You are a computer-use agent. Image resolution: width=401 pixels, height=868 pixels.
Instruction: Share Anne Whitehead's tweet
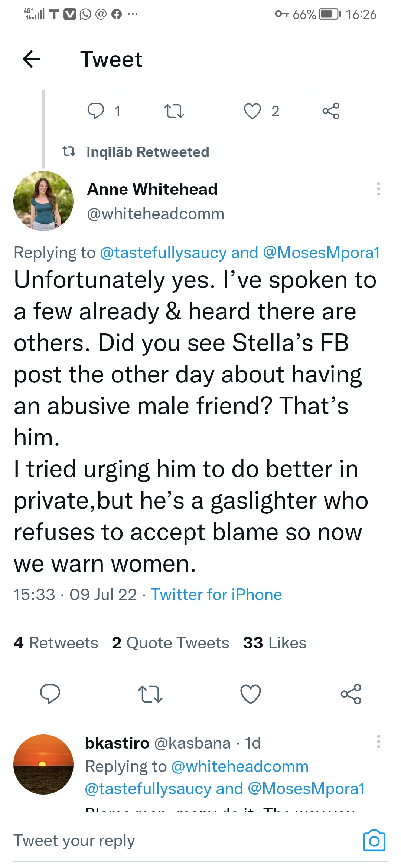point(351,694)
